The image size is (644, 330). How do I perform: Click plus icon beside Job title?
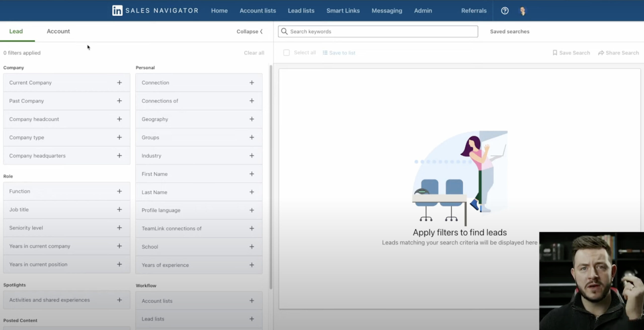click(119, 209)
